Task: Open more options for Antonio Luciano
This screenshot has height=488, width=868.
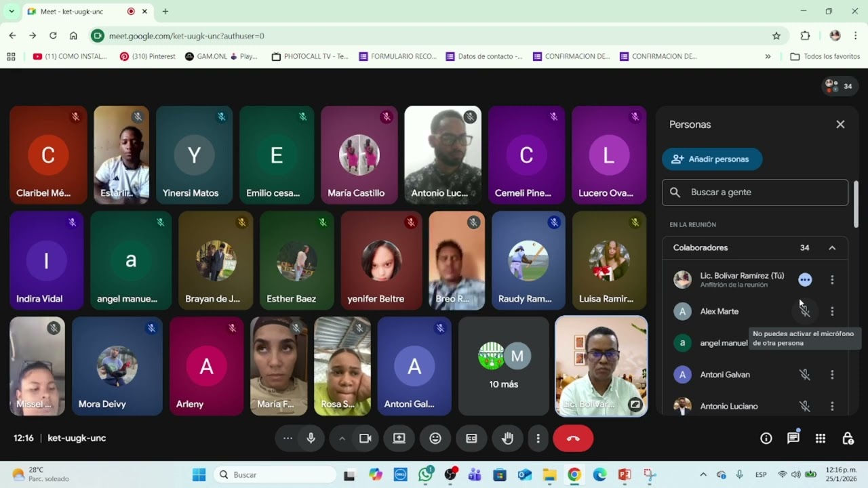Action: pos(832,407)
